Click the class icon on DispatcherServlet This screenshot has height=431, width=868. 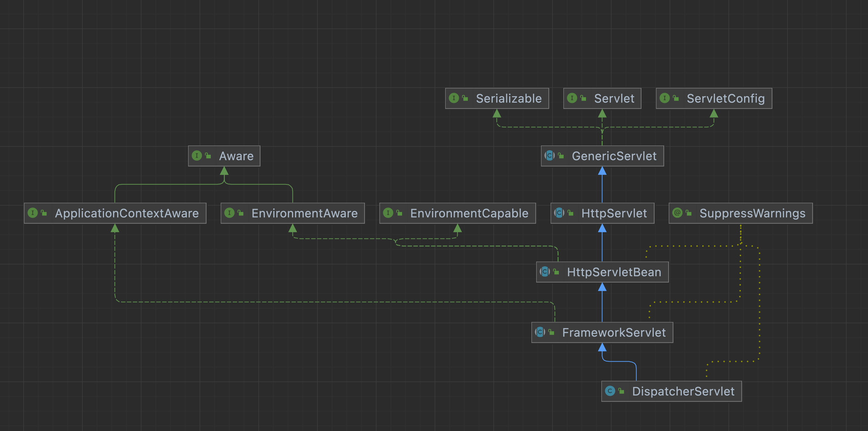click(610, 392)
